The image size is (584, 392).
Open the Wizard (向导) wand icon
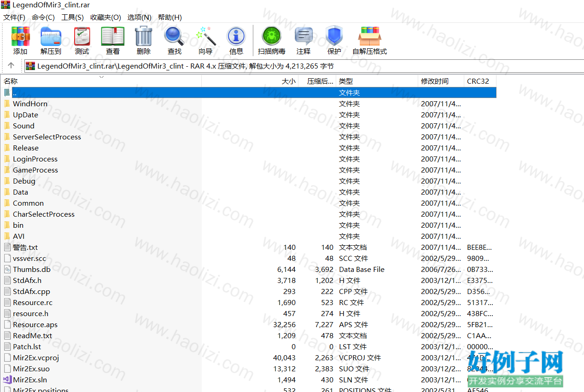[x=205, y=36]
